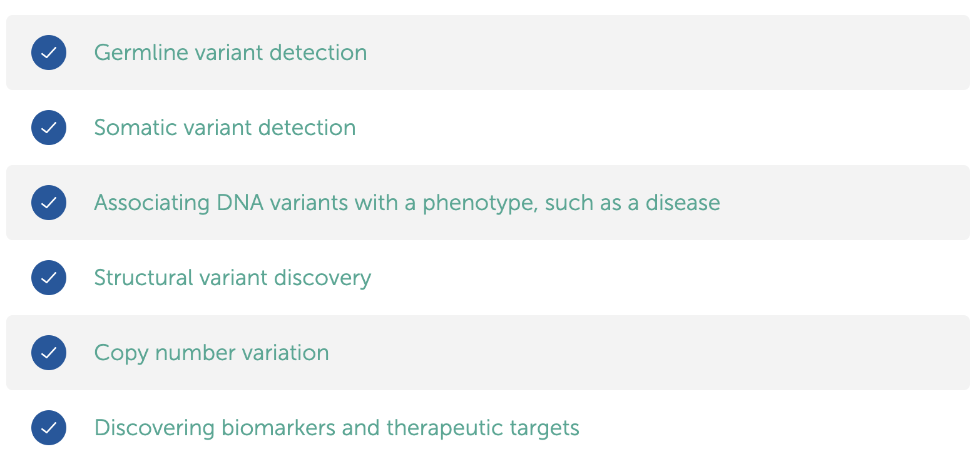Click empty white space in Structural variant row
Screen dimensions: 980x474
tap(670, 278)
